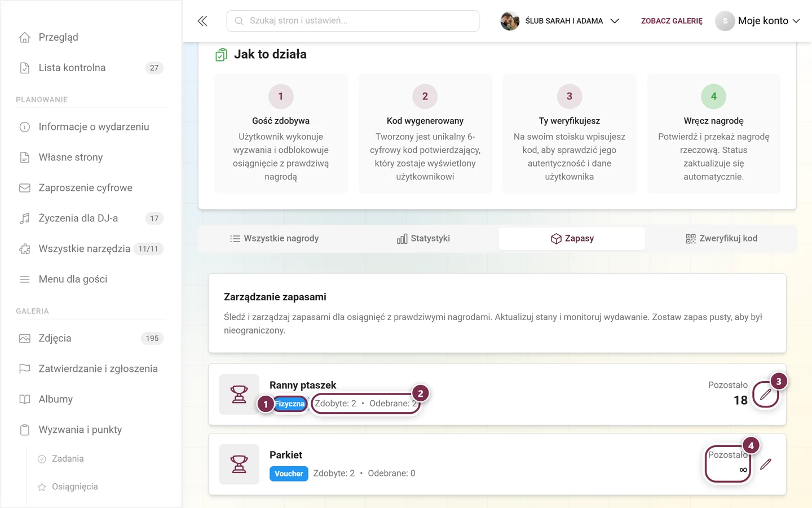Click the 195 count badge beside Zdjęcia
Viewport: 812px width, 508px height.
(152, 339)
